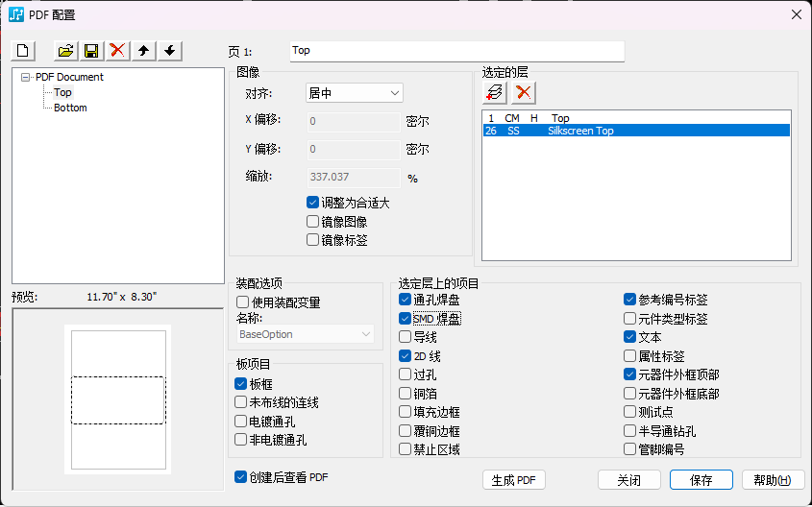Select the Bottom page in the tree
Image resolution: width=812 pixels, height=507 pixels.
tap(70, 109)
